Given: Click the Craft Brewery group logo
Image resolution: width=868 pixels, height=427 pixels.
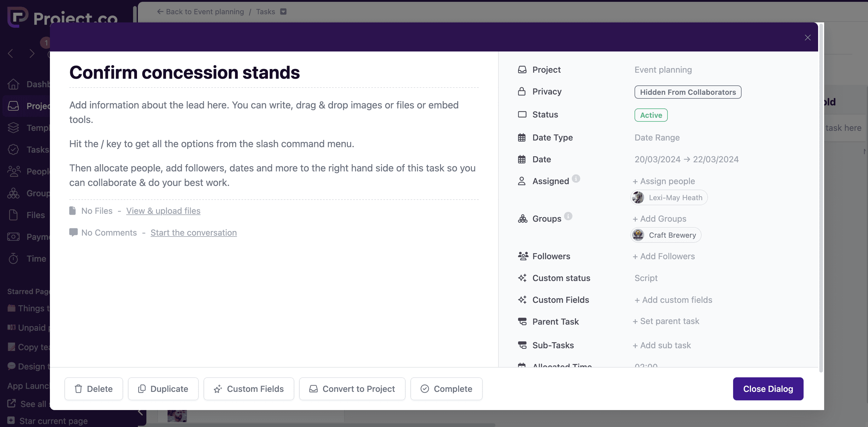Looking at the screenshot, I should point(638,235).
